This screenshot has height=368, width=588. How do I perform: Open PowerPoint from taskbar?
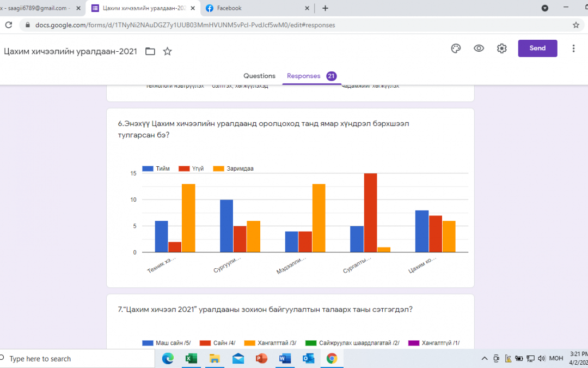tap(261, 359)
